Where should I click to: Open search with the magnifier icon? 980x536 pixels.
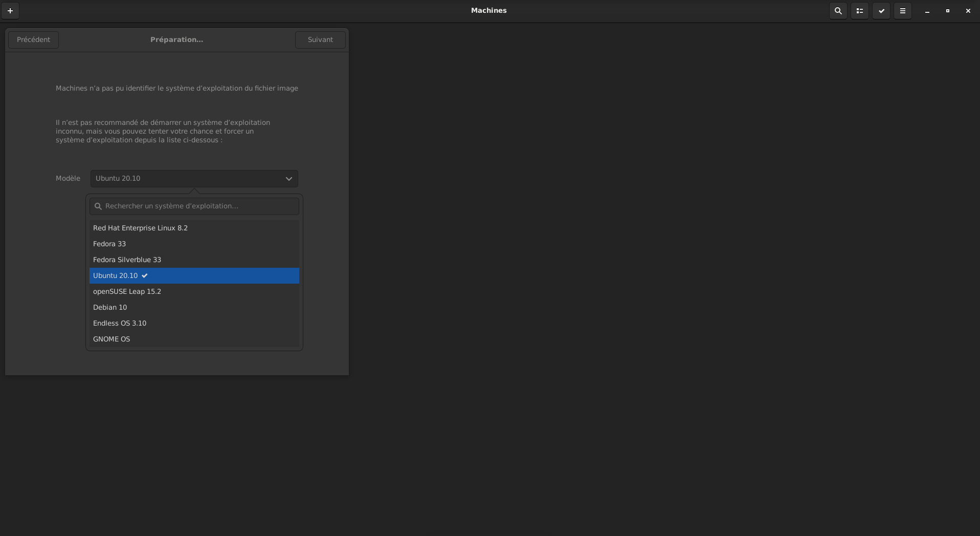tap(838, 11)
